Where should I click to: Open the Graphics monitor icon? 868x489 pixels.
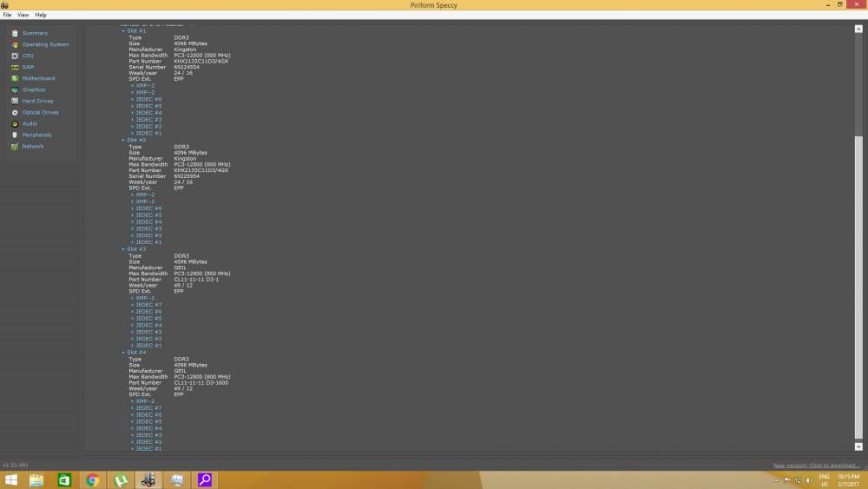(x=15, y=89)
